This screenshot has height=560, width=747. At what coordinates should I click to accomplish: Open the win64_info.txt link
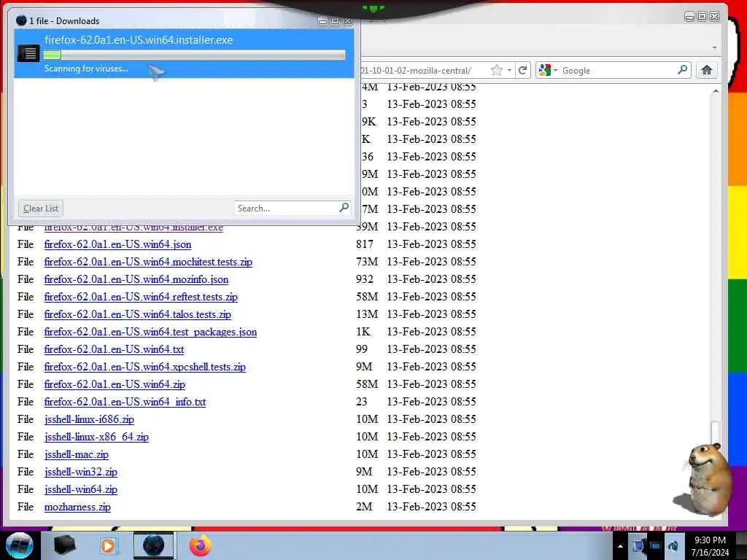(x=125, y=402)
